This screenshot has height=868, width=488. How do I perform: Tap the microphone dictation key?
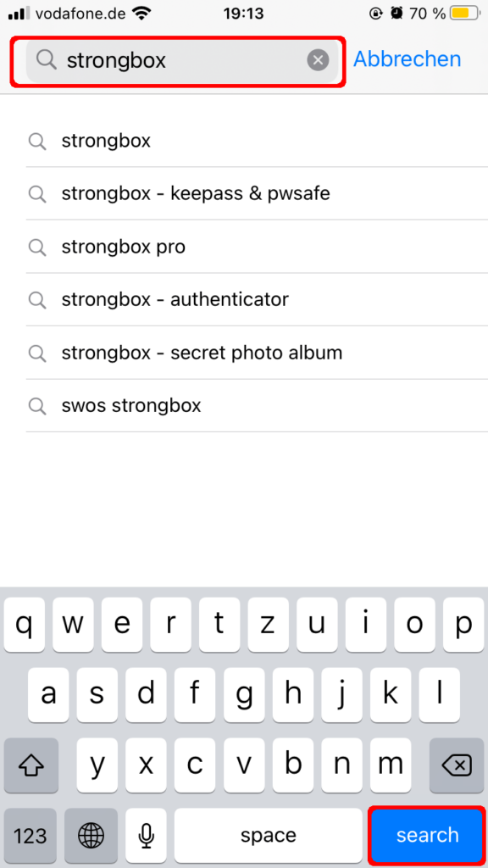[x=146, y=835]
